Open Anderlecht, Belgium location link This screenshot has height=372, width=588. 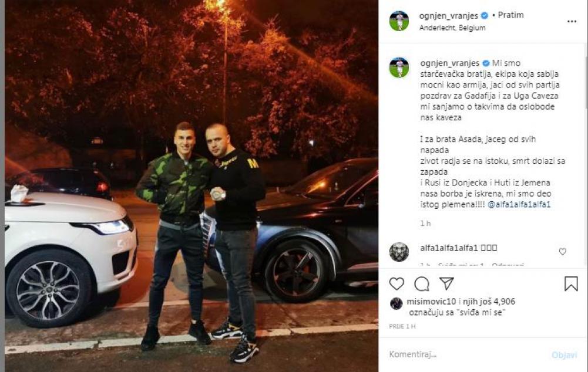(452, 28)
